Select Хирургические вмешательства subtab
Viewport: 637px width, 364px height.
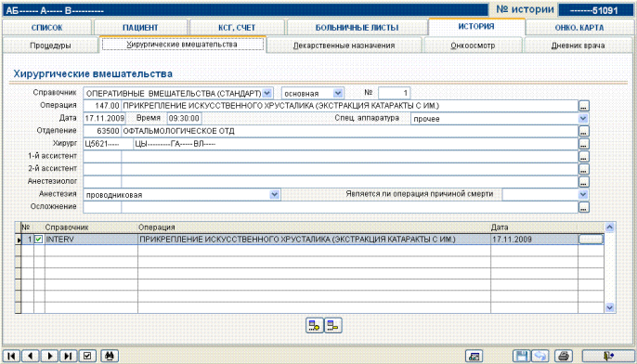coord(182,45)
